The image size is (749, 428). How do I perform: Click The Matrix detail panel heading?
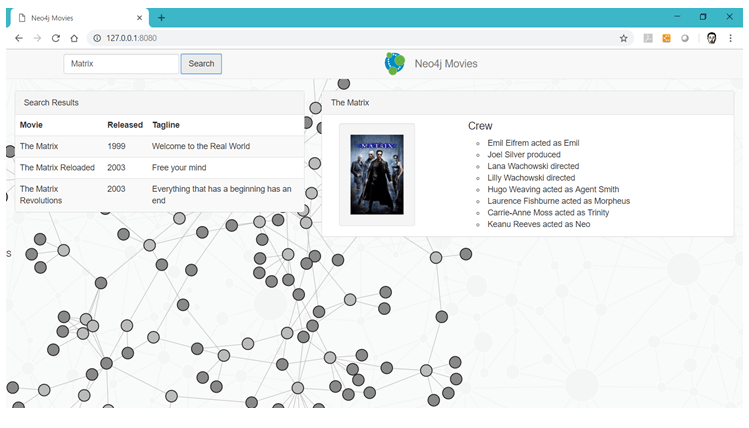tap(350, 103)
